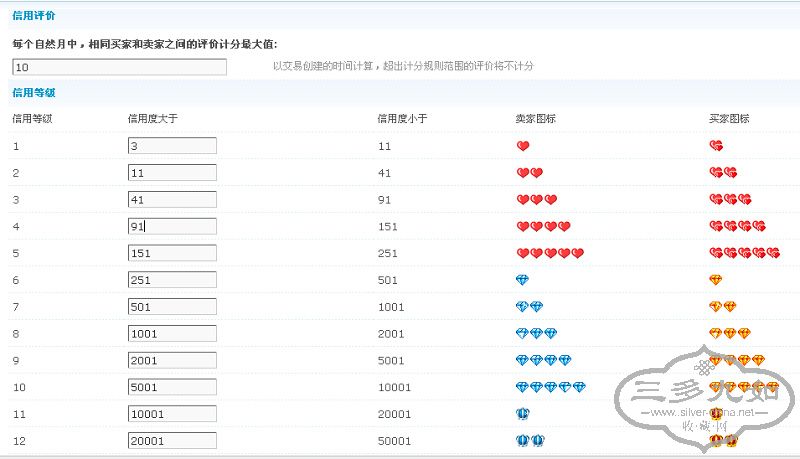Focus the monthly max score field containing 10
Image resolution: width=800 pixels, height=459 pixels.
pyautogui.click(x=120, y=67)
